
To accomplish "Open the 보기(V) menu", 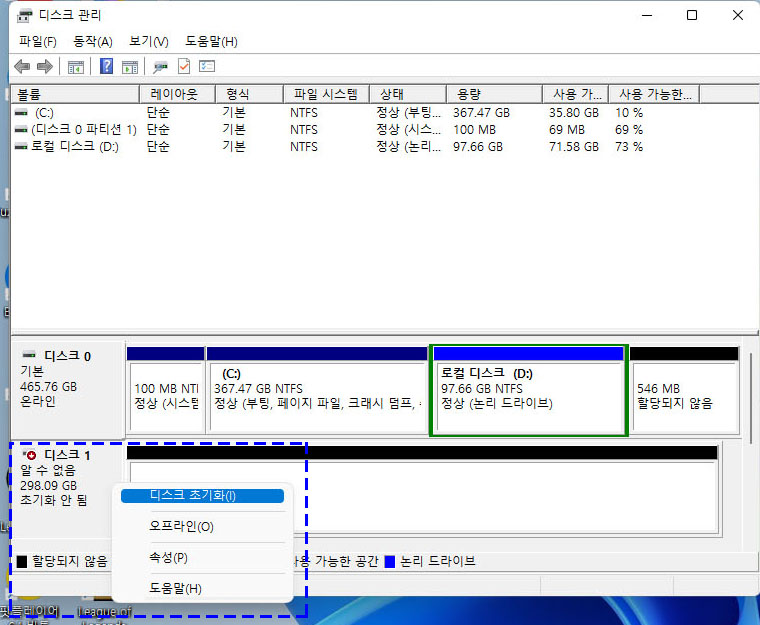I will coord(149,42).
